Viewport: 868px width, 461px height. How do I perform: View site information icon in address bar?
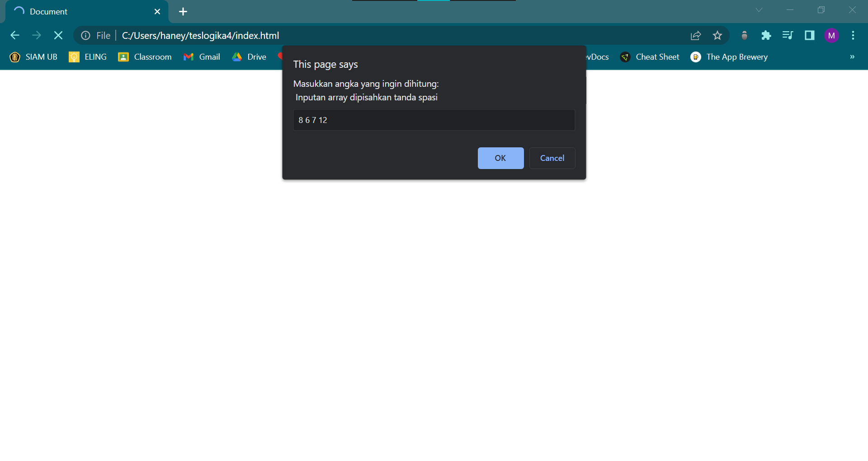85,35
